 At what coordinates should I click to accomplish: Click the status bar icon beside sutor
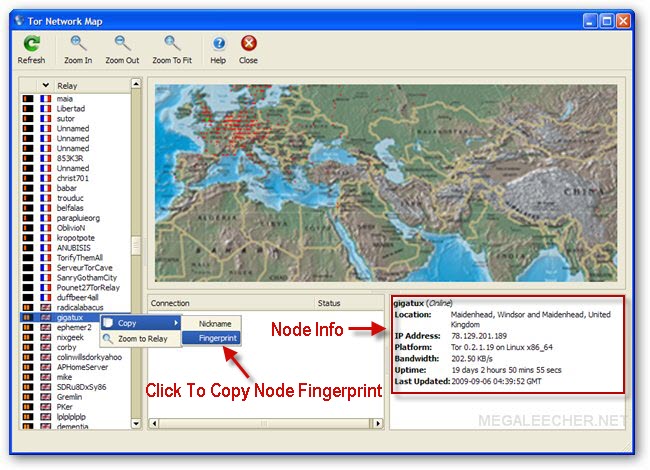[x=28, y=119]
